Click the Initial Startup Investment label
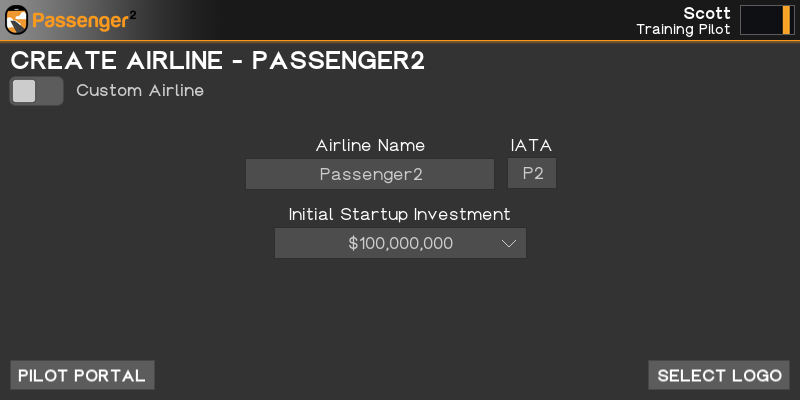 click(x=400, y=214)
